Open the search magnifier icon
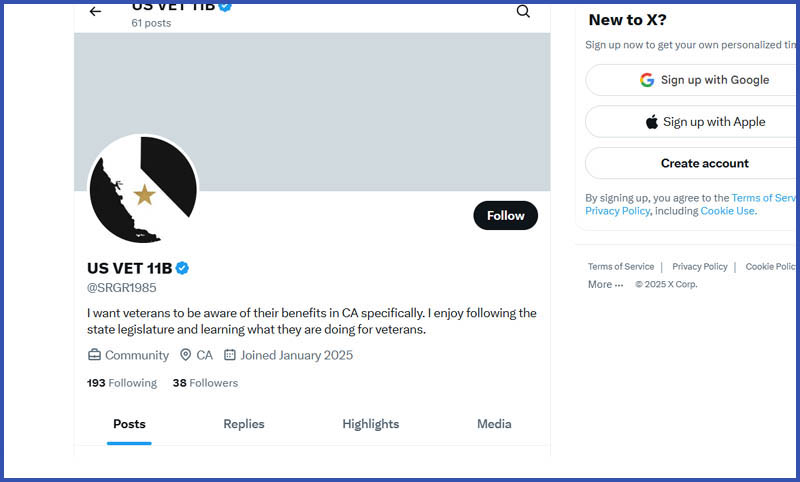800x482 pixels. click(523, 11)
